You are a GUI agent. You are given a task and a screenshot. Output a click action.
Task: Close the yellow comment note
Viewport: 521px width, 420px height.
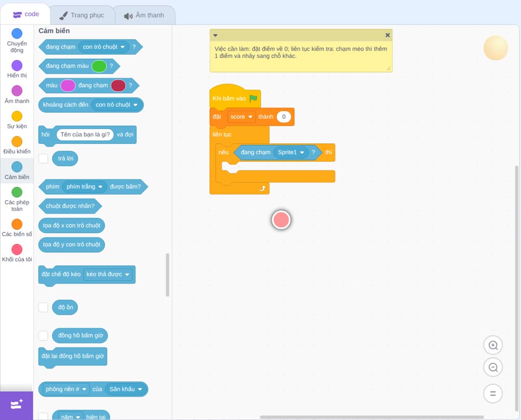point(388,35)
